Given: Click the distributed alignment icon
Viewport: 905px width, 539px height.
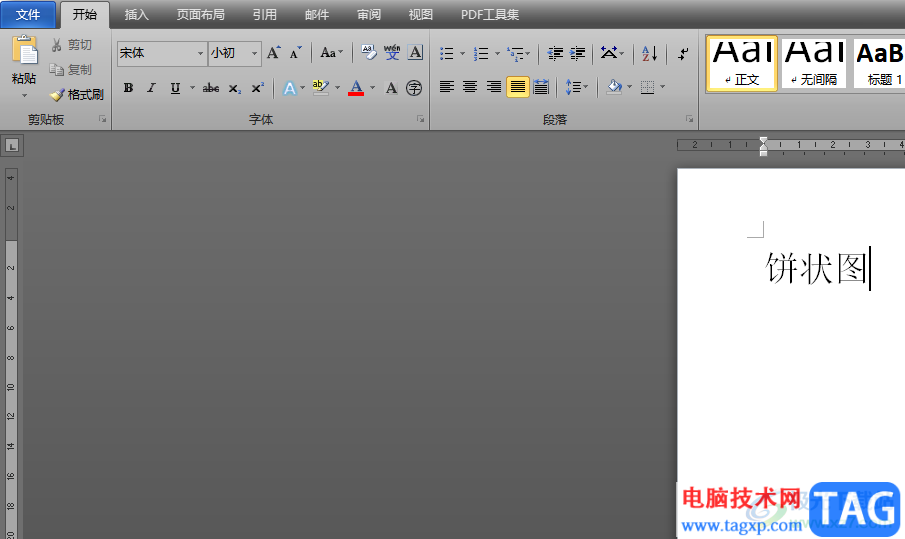Looking at the screenshot, I should (x=541, y=87).
